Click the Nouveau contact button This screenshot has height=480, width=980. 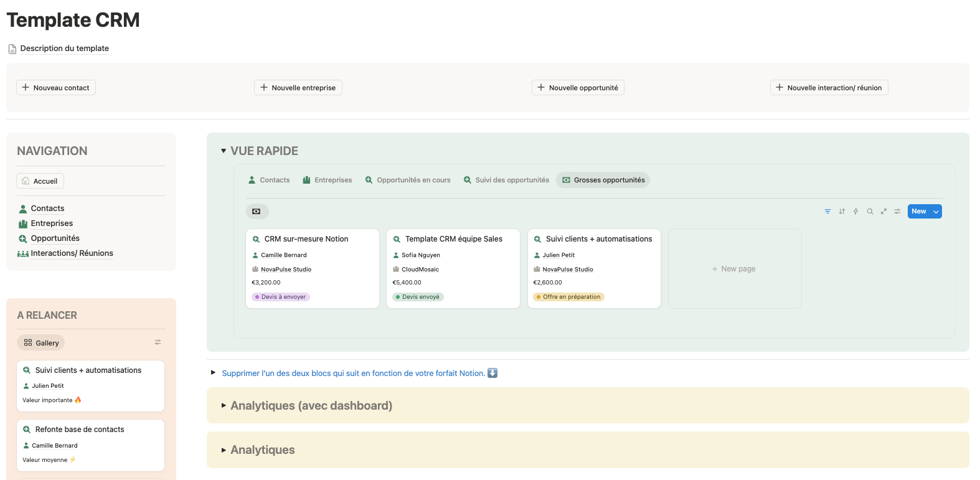56,88
